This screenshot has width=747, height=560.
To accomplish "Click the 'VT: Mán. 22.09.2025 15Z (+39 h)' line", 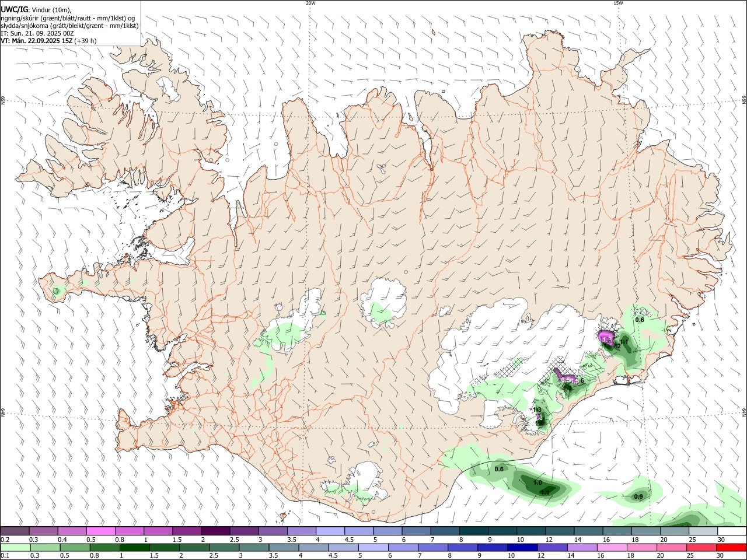I will (x=48, y=41).
